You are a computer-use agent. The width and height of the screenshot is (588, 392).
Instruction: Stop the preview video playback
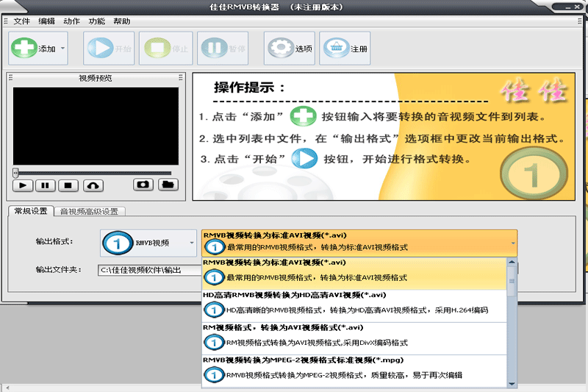pos(68,185)
